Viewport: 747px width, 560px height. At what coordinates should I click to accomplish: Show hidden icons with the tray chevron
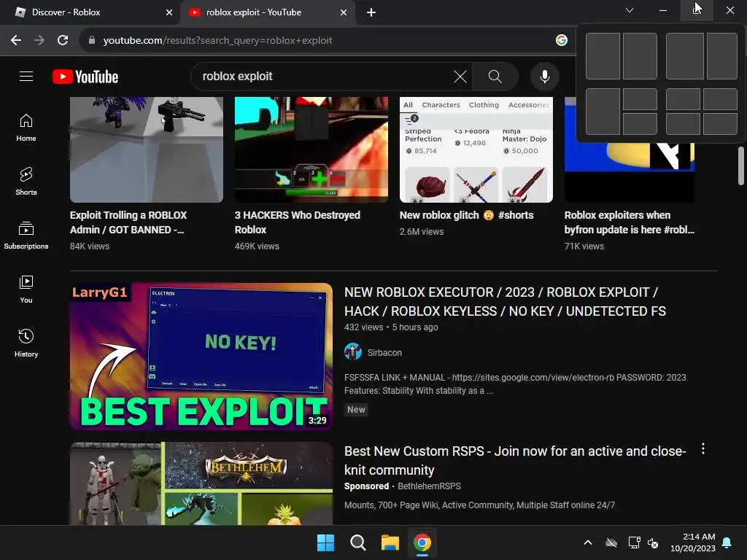pyautogui.click(x=588, y=542)
